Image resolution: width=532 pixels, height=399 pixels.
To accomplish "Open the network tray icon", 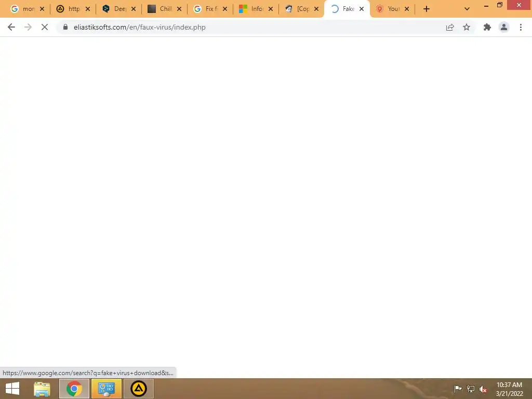I will tap(471, 389).
